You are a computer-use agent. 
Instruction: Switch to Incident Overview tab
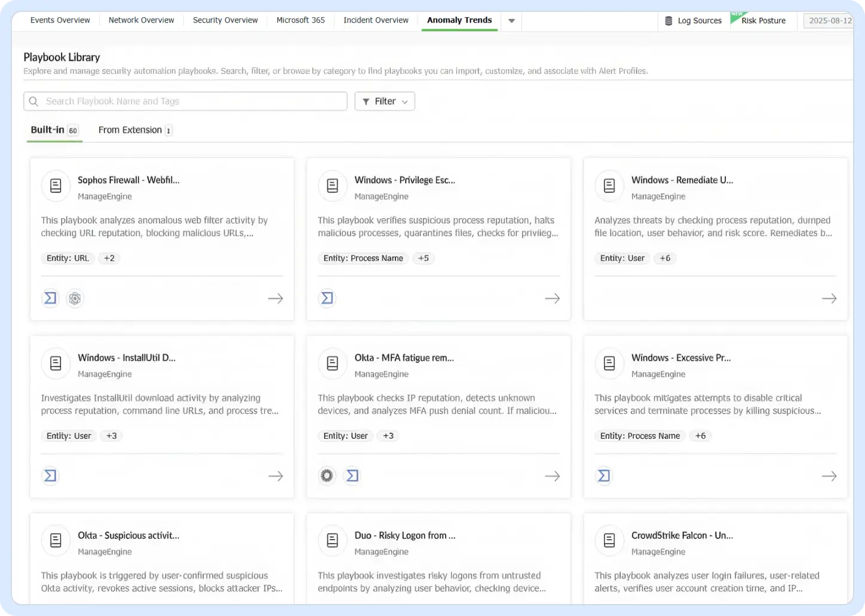[376, 20]
